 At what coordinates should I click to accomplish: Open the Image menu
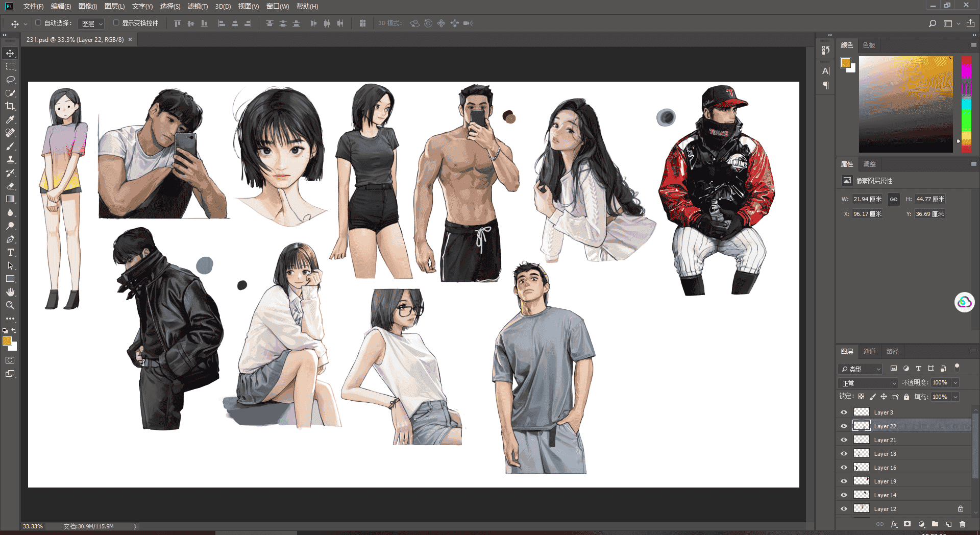(88, 6)
